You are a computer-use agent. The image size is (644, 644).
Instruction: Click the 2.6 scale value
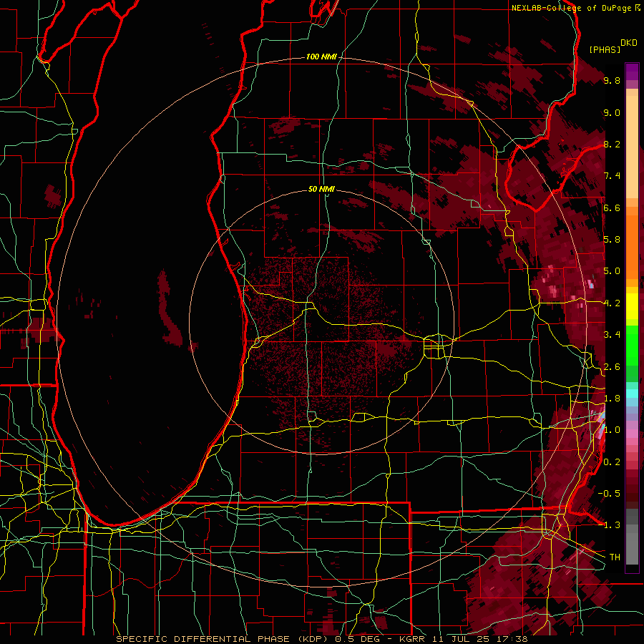point(612,367)
